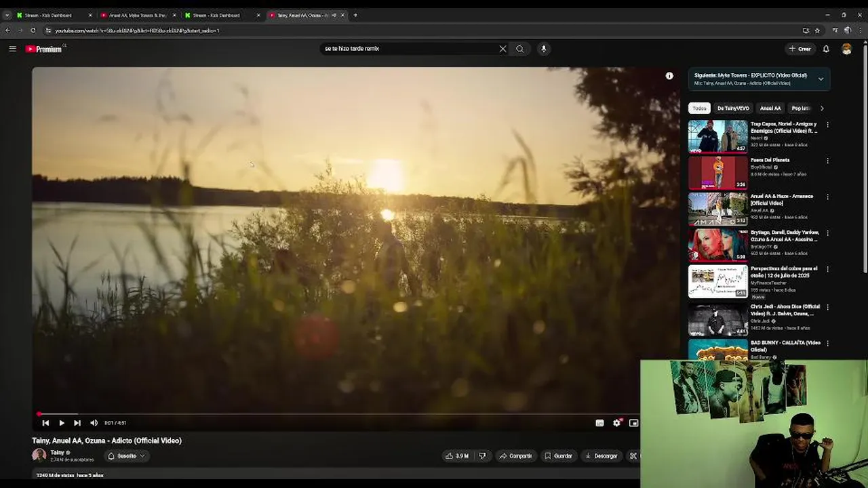The width and height of the screenshot is (868, 488).
Task: Open the Crear create button
Action: pyautogui.click(x=800, y=49)
